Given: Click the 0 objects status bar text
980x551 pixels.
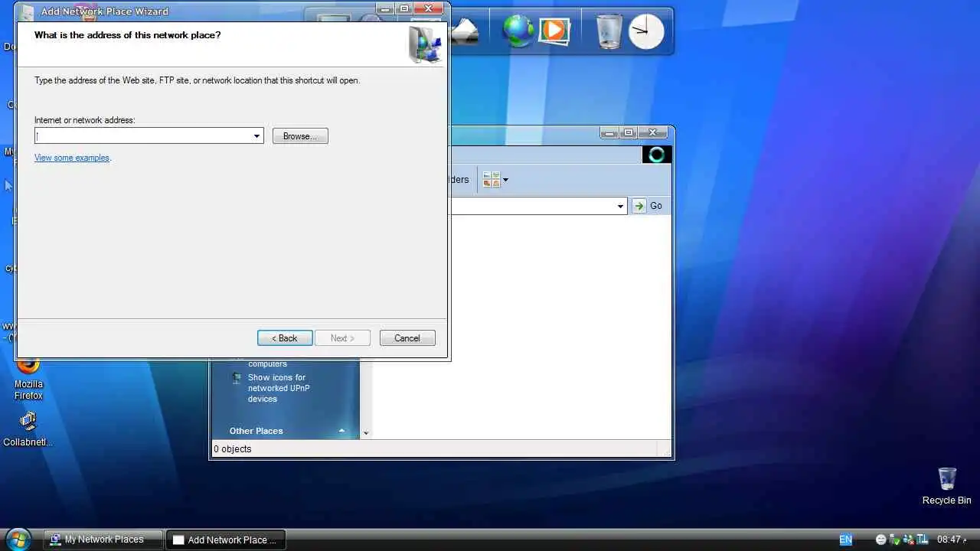Looking at the screenshot, I should coord(233,449).
